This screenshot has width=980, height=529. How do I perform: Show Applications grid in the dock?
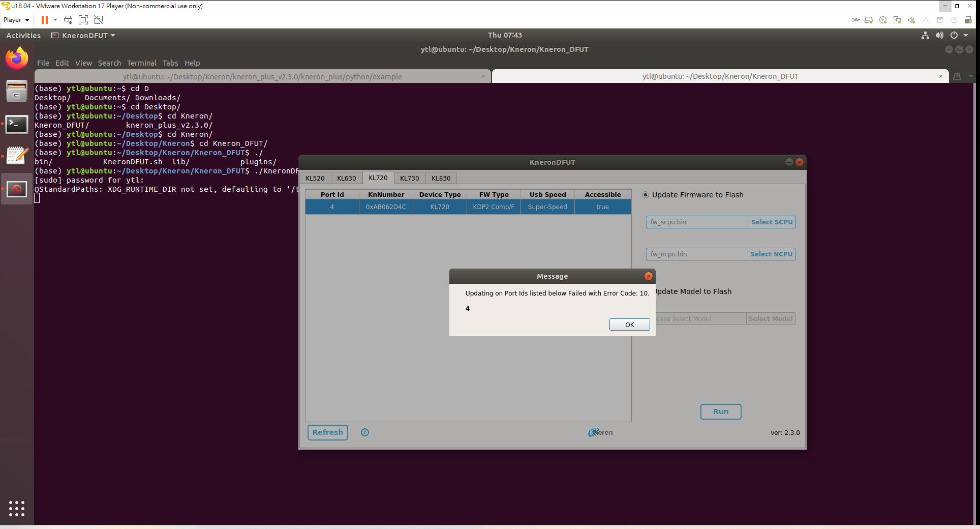tap(17, 508)
